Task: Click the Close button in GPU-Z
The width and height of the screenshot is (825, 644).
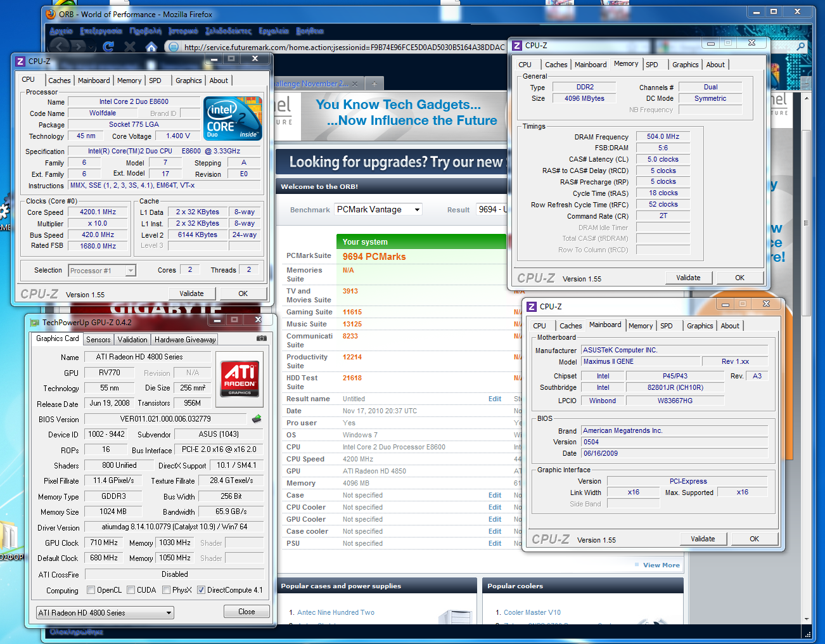Action: (246, 612)
